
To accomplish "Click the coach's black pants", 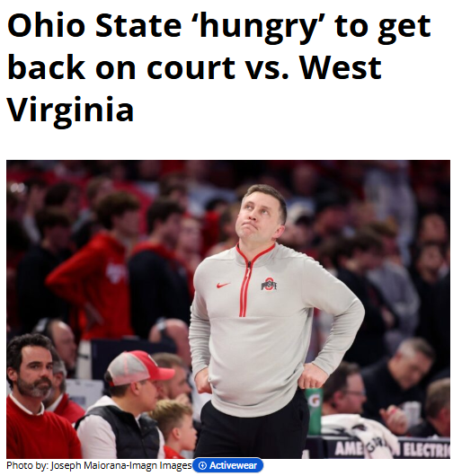I will [x=253, y=428].
